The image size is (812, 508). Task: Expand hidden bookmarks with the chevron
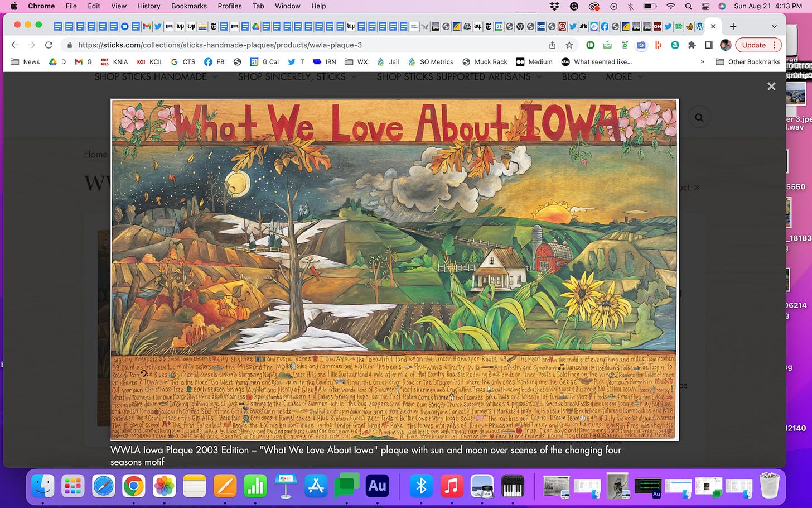tap(702, 62)
